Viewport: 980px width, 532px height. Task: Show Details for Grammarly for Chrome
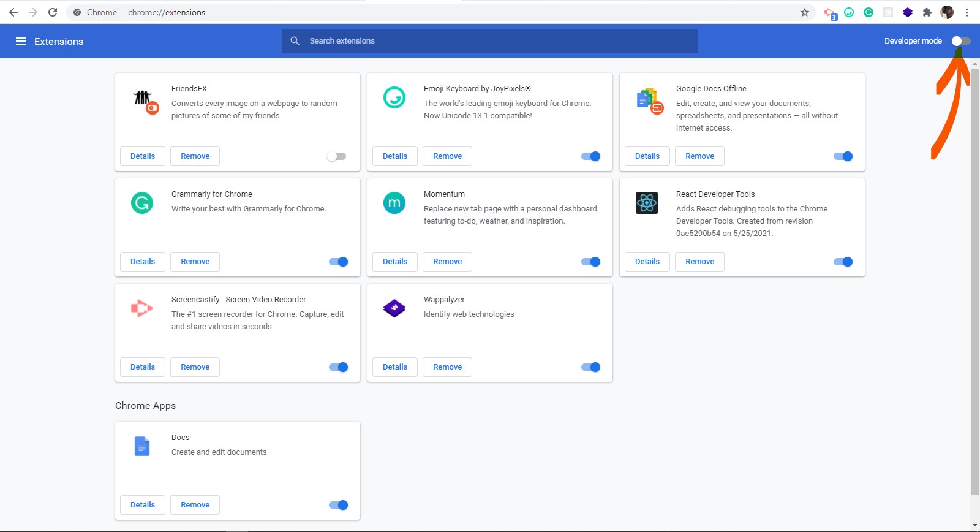coord(143,262)
